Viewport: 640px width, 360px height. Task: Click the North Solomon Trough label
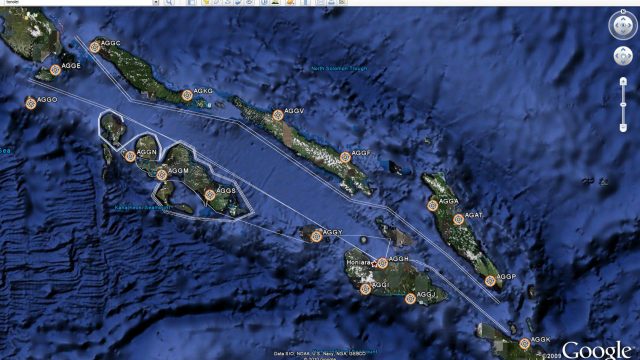coord(339,69)
